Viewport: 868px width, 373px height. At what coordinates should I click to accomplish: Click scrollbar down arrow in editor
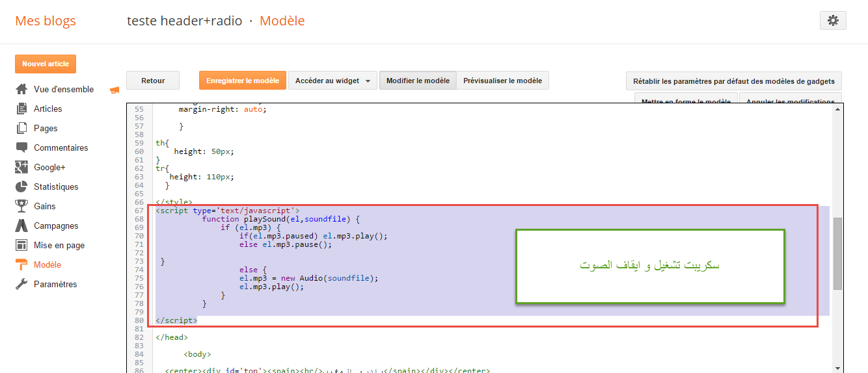point(837,368)
